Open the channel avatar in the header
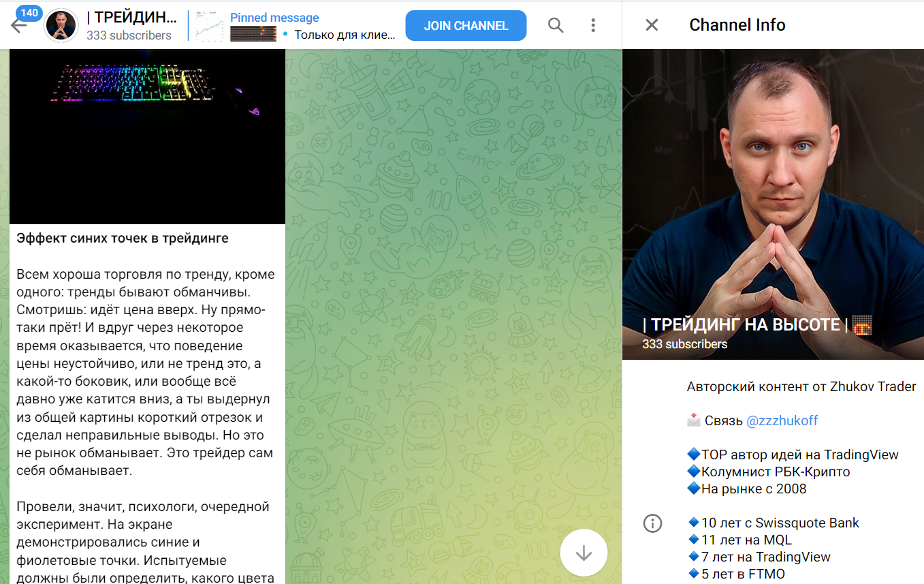Image resolution: width=924 pixels, height=584 pixels. 61,25
